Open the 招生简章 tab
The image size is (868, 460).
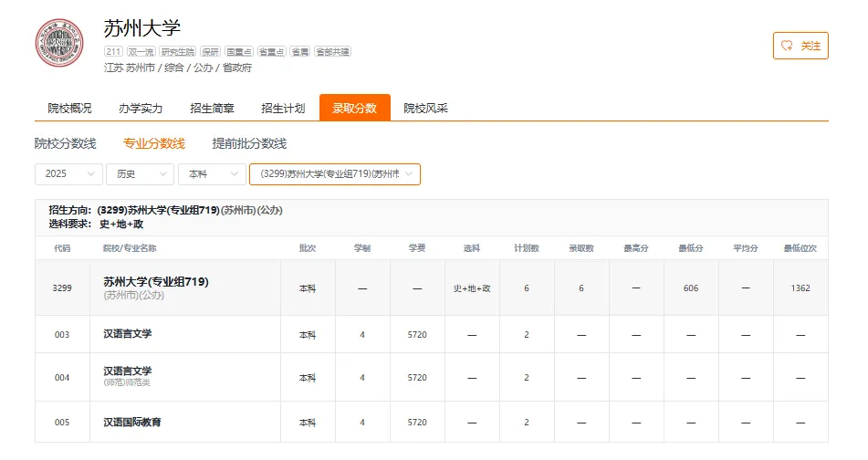pos(212,108)
